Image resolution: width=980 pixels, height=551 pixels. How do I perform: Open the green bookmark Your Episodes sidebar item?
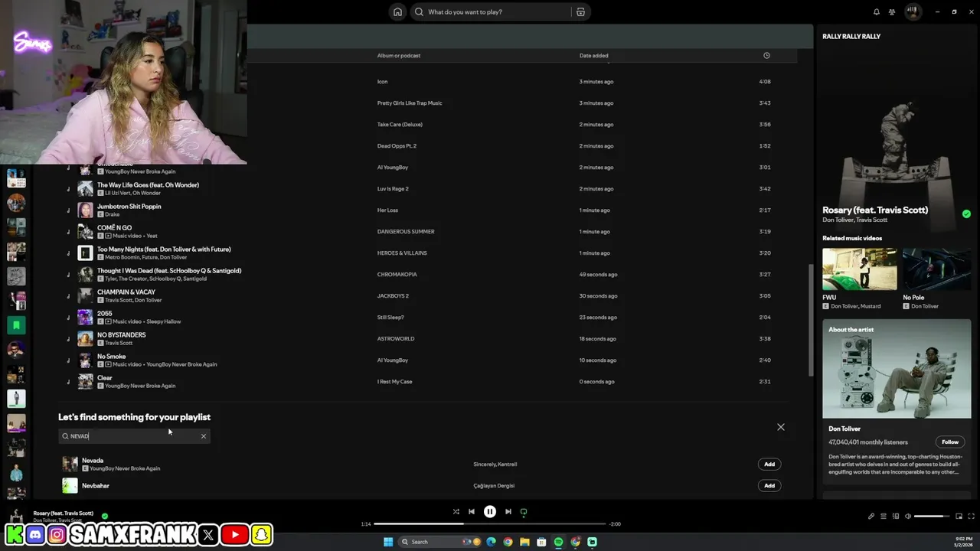tap(16, 325)
